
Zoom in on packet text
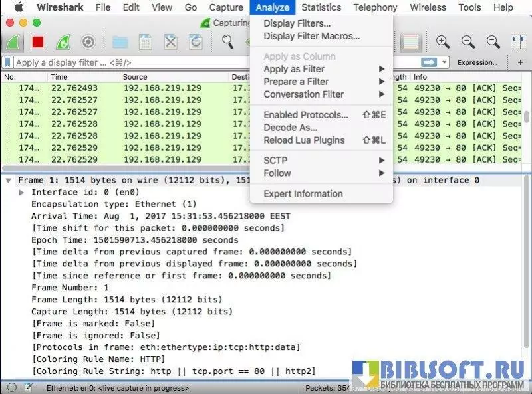tap(443, 43)
